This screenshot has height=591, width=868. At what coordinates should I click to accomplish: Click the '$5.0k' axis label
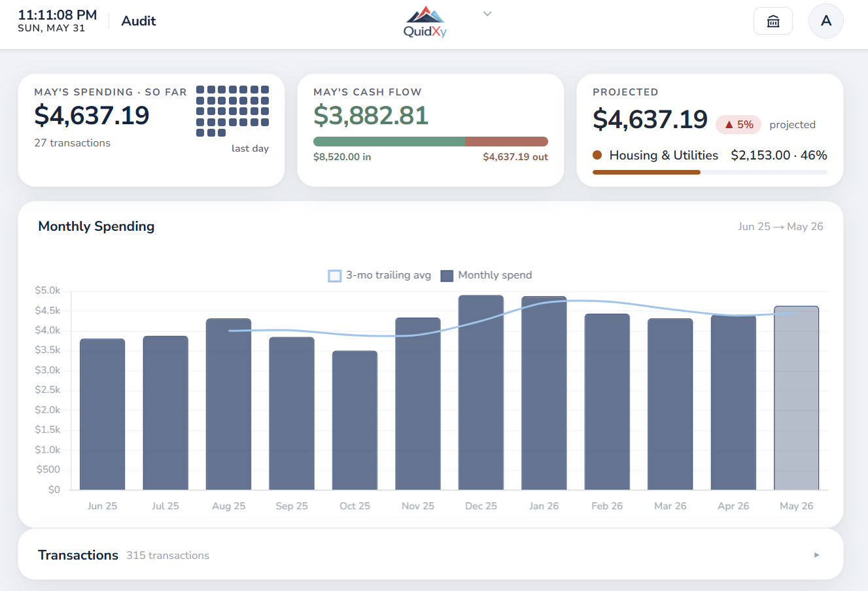tap(47, 290)
